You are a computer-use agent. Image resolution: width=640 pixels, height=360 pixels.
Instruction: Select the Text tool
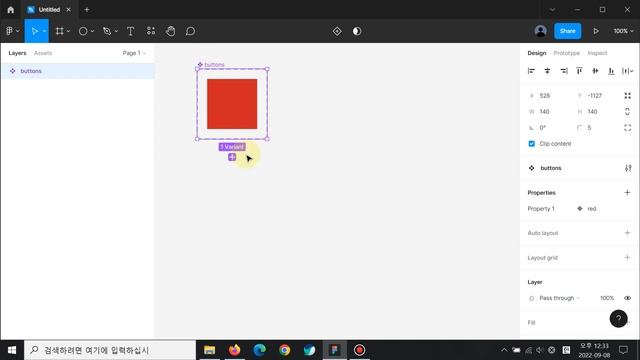point(131,31)
